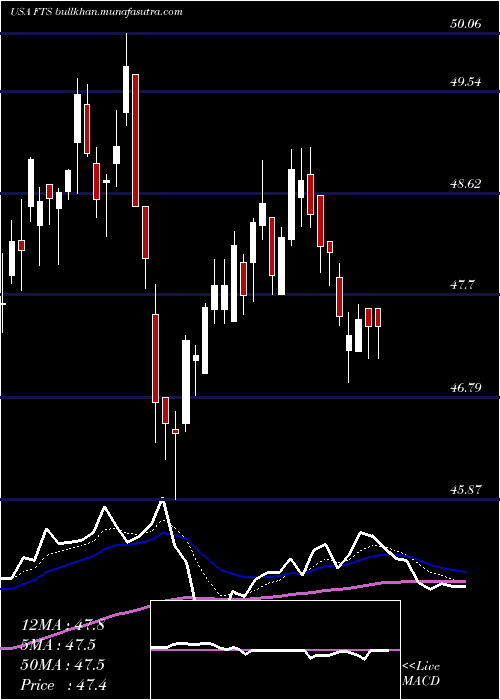Click the USA FTS ticker label
Image resolution: width=500 pixels, height=700 pixels.
[x=32, y=12]
